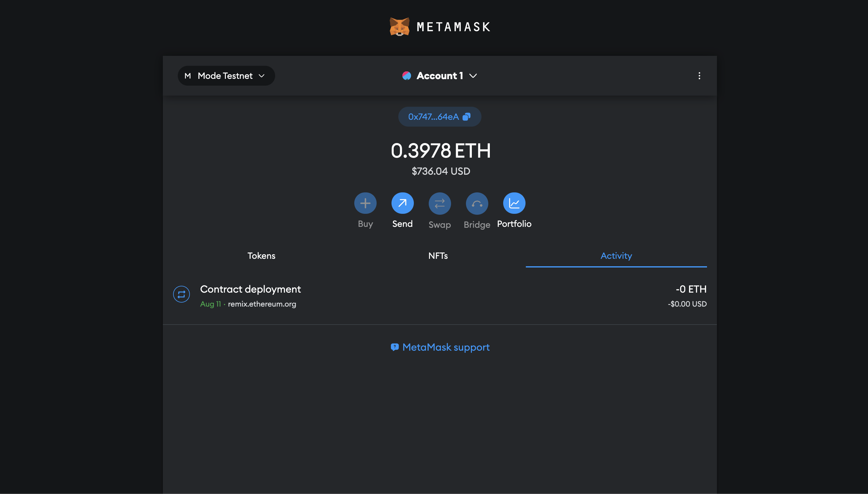The width and height of the screenshot is (868, 494).
Task: Open the MetaMask support link
Action: pyautogui.click(x=440, y=347)
